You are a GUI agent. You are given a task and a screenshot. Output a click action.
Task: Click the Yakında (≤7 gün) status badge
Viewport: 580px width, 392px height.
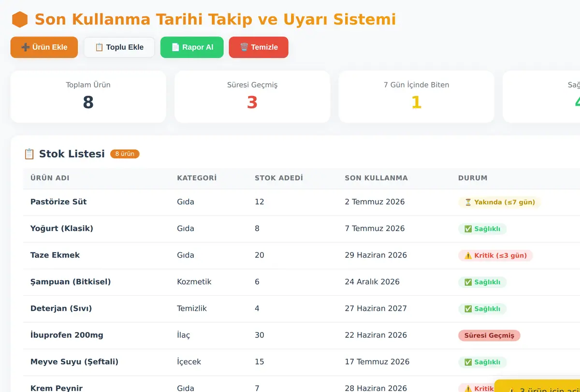pyautogui.click(x=499, y=202)
